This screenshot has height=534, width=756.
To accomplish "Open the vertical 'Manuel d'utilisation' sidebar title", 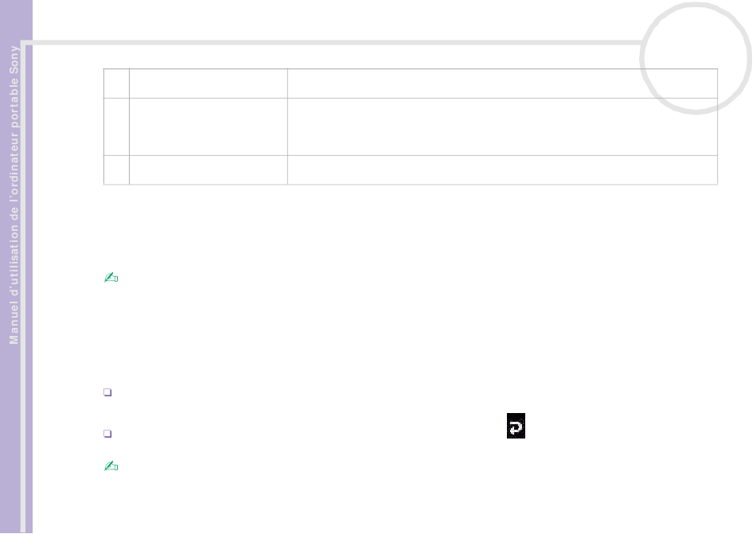I will (x=14, y=195).
